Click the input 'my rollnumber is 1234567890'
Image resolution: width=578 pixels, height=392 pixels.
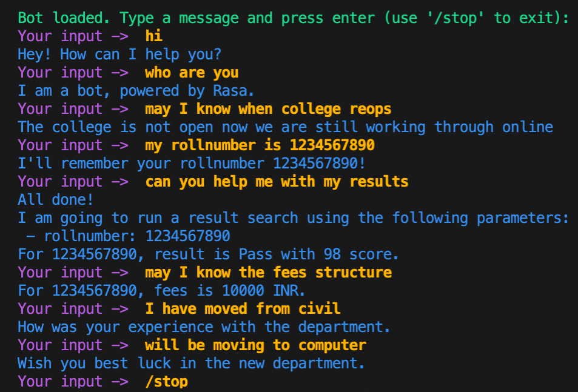pos(260,145)
